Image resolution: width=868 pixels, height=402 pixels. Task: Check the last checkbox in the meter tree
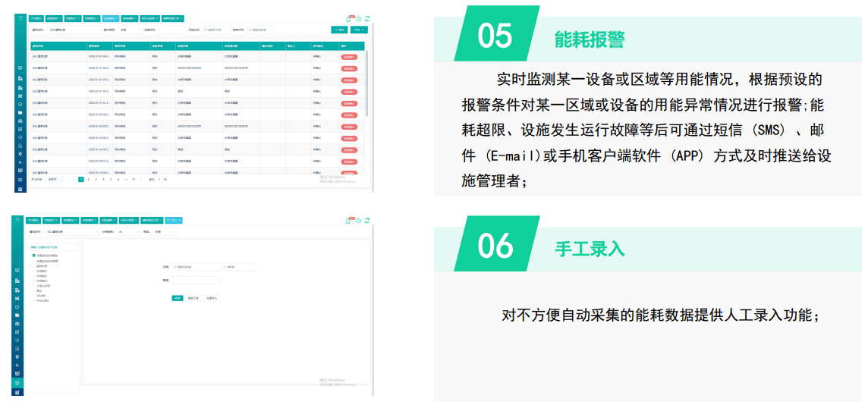[x=34, y=300]
